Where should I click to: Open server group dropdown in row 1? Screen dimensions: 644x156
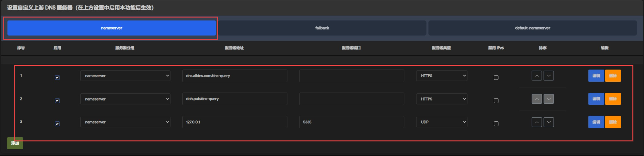[x=125, y=76]
